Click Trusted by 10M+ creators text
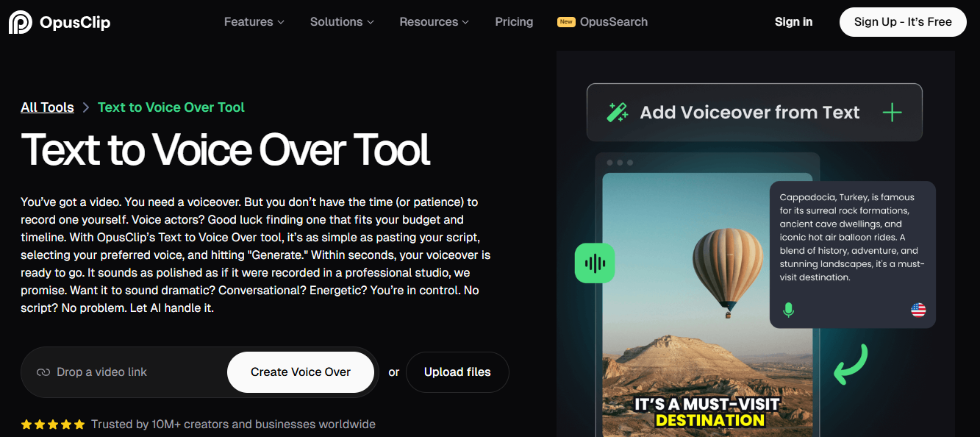Screen dimensions: 980x437 (233, 424)
